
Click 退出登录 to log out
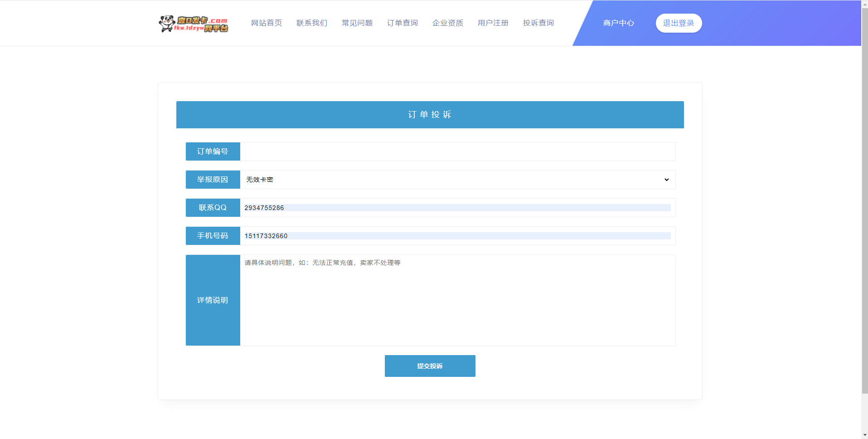[679, 23]
